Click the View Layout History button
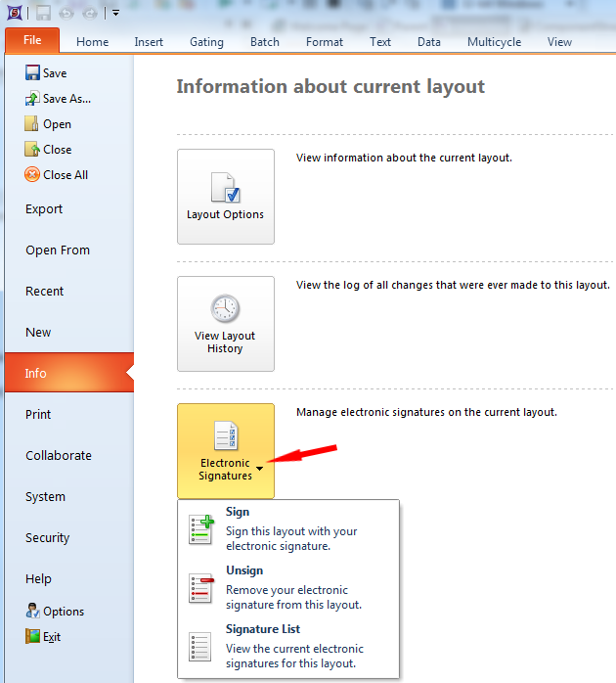This screenshot has width=616, height=683. click(x=226, y=323)
